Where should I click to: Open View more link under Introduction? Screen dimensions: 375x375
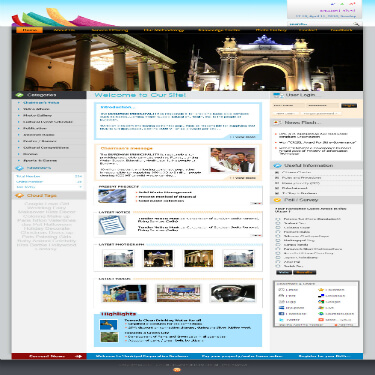tap(245, 137)
